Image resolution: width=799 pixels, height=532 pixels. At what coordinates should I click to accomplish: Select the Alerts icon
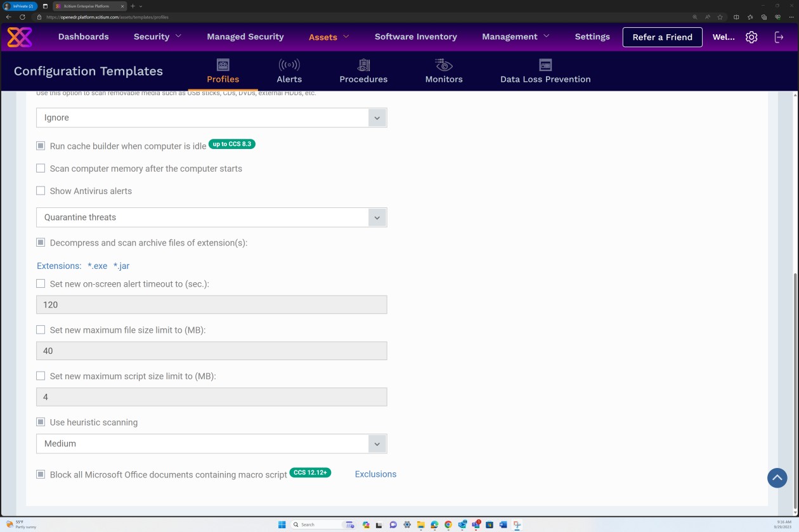point(289,65)
